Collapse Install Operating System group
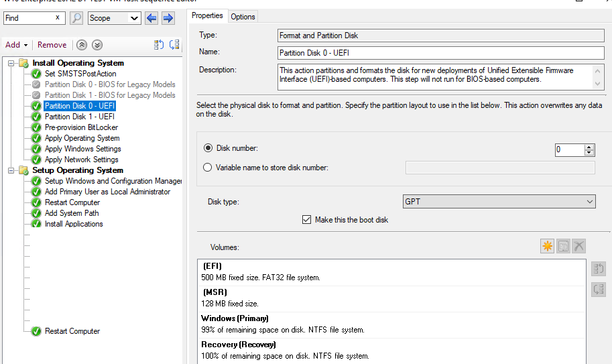The width and height of the screenshot is (612, 364). (11, 63)
